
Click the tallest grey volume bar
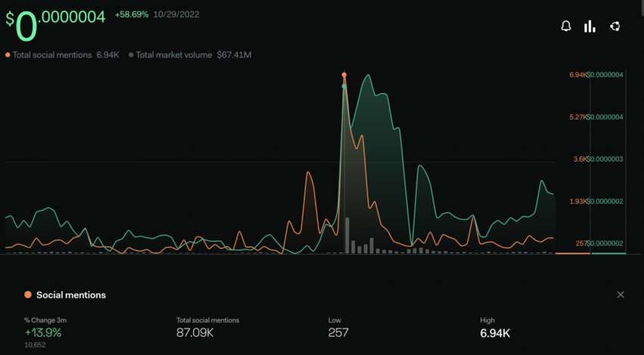347,235
